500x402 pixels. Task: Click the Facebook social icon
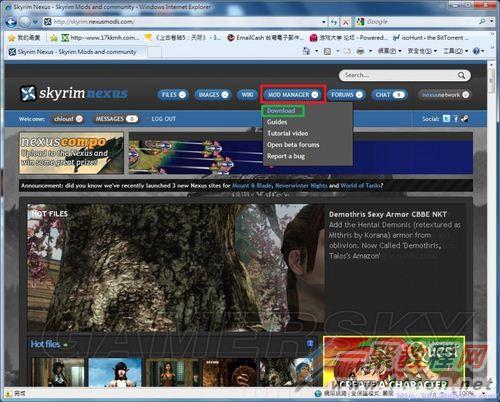pos(456,119)
